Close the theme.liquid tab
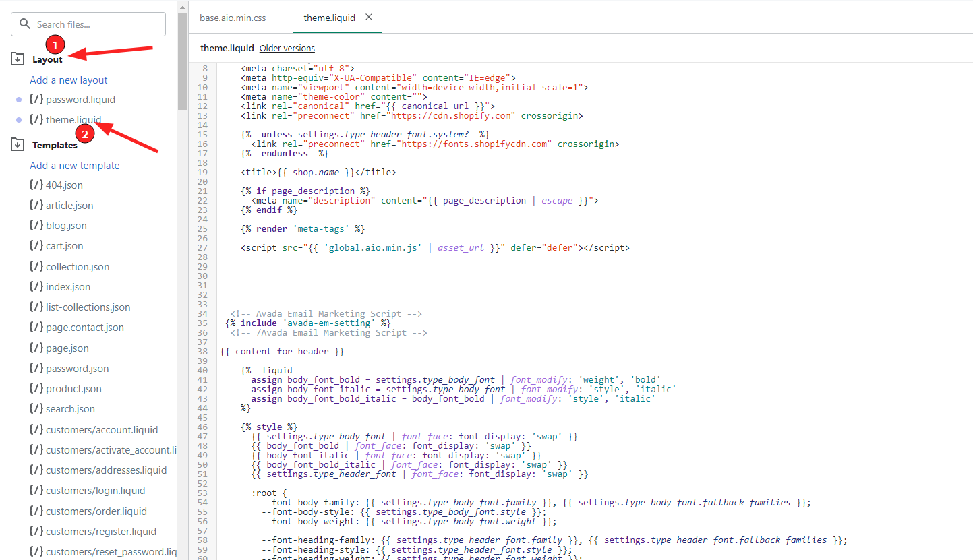This screenshot has height=560, width=973. pos(369,17)
